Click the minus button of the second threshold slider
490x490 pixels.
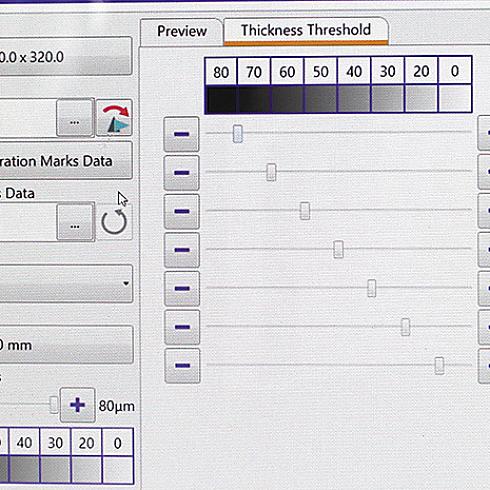[182, 173]
